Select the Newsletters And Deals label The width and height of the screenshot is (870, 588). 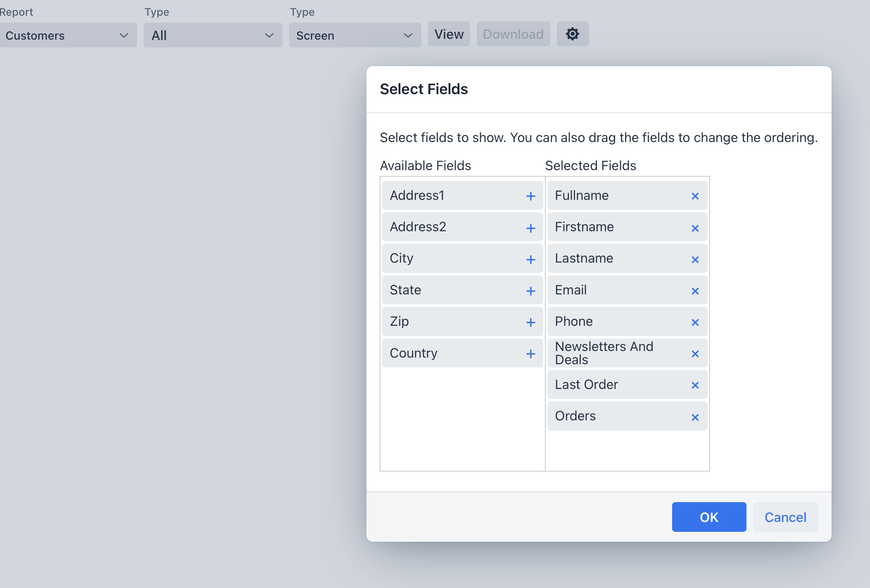tap(604, 353)
